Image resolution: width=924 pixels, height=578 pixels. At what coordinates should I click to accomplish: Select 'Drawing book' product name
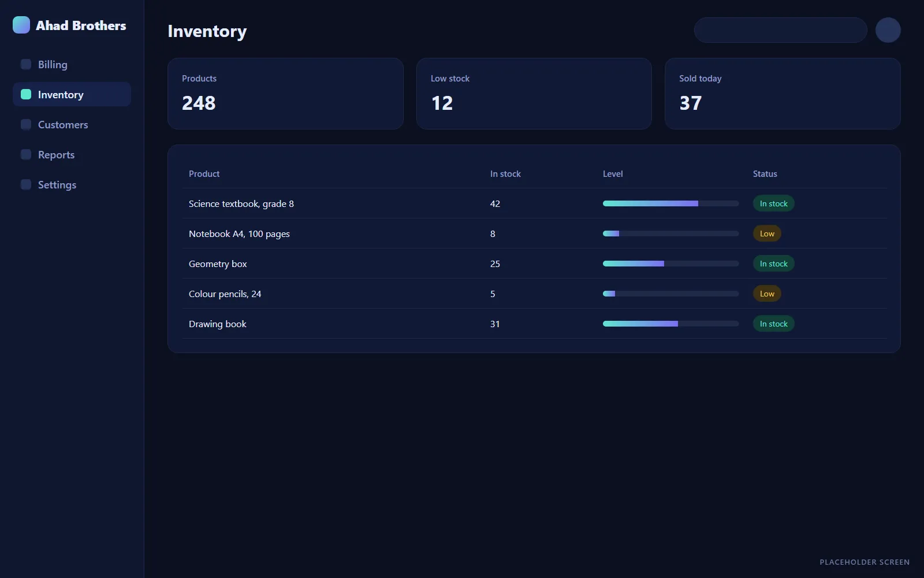coord(218,324)
